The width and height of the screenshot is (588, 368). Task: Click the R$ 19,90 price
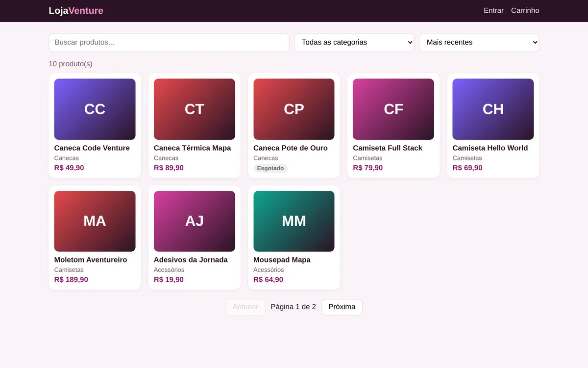pos(169,280)
